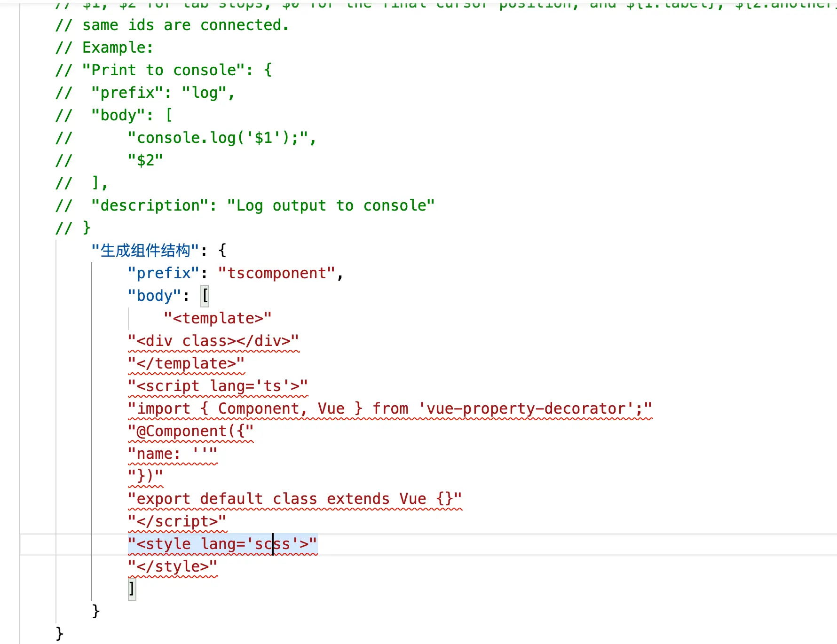Click the "<script lang='ts'>" string
This screenshot has width=837, height=644.
coord(218,386)
